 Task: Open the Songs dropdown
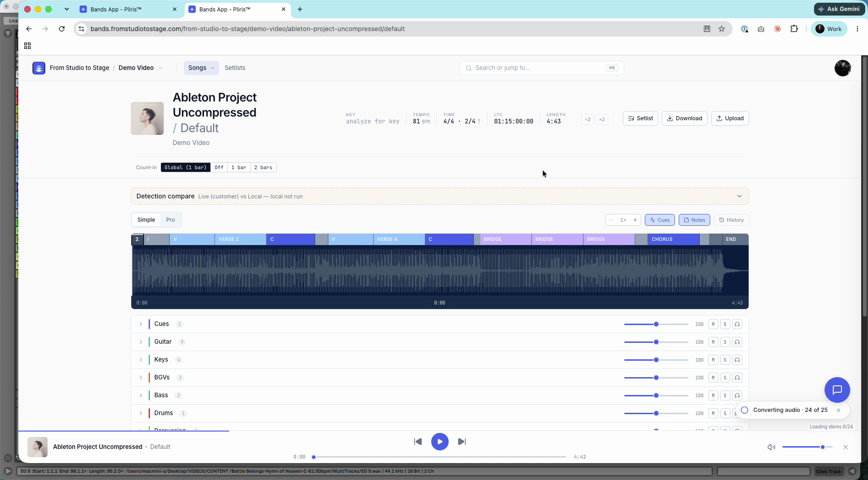point(201,68)
